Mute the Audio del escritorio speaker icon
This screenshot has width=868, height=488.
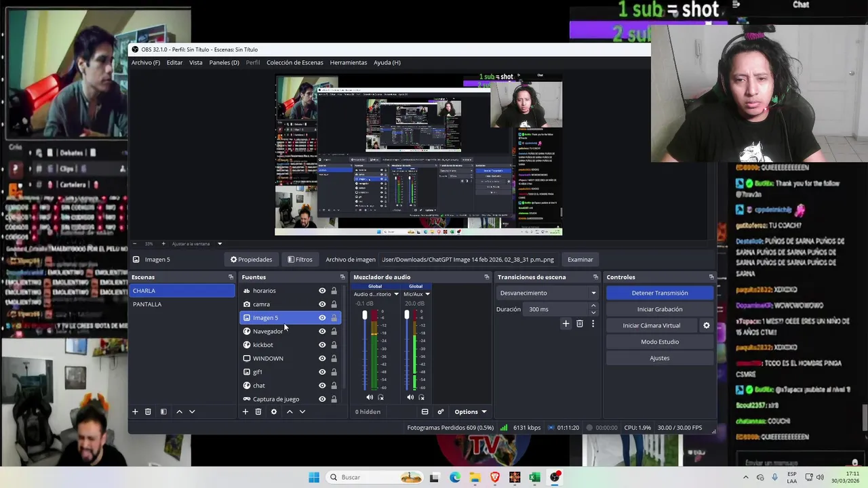tap(370, 397)
